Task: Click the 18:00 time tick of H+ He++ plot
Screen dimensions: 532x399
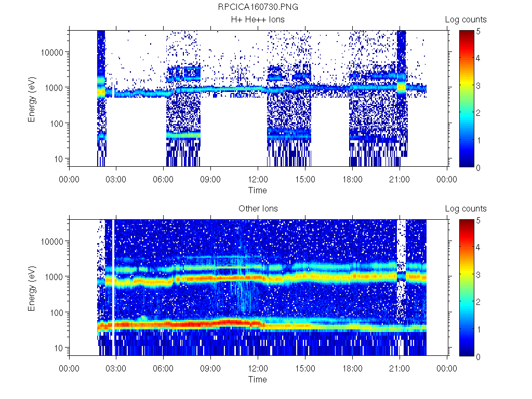Action: point(352,179)
